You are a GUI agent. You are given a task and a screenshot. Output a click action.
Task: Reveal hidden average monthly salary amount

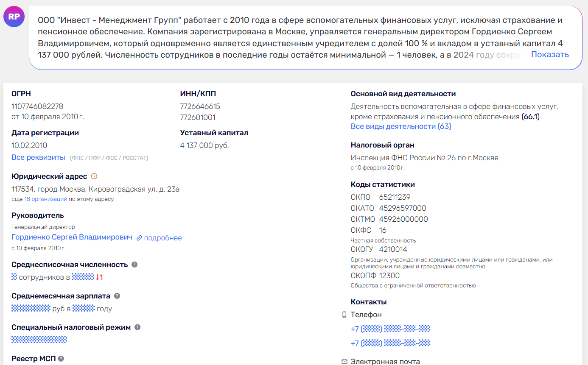click(x=31, y=308)
